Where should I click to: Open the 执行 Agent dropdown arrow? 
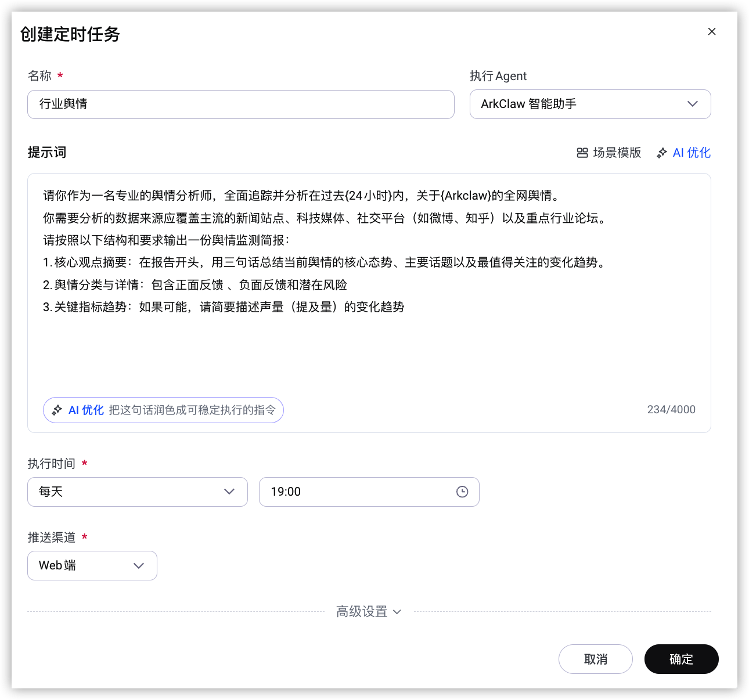(693, 104)
